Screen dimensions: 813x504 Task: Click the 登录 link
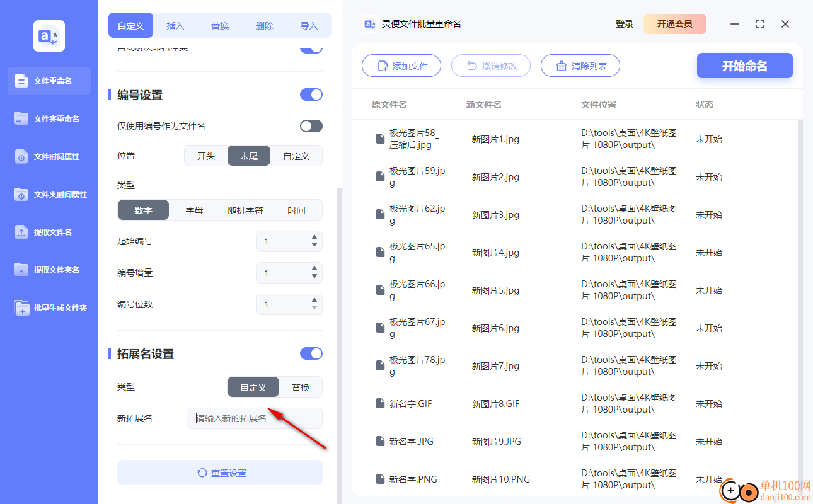pyautogui.click(x=625, y=24)
